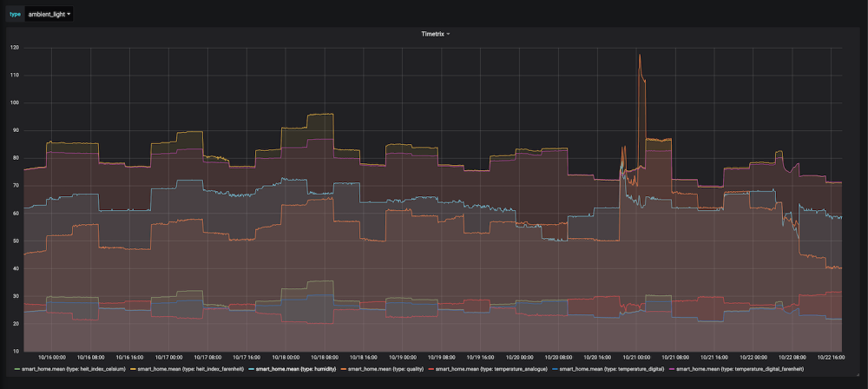Image resolution: width=868 pixels, height=389 pixels.
Task: Click the caret next to Timetrix title
Action: (x=448, y=34)
